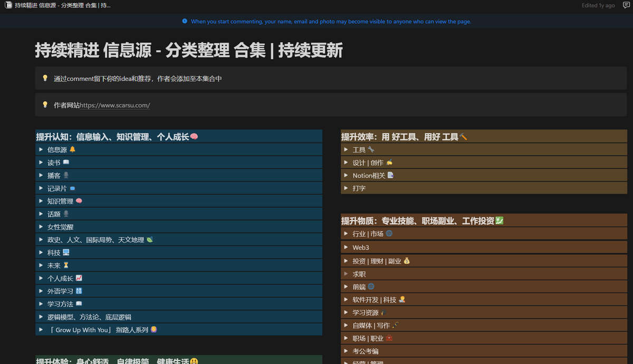The image size is (633, 364).
Task: Expand the 知识管理 toggle arrow
Action: click(41, 201)
